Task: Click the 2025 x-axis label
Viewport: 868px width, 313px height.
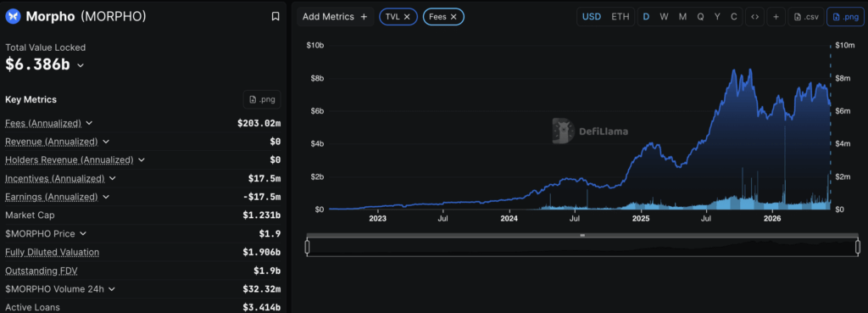Action: click(641, 219)
